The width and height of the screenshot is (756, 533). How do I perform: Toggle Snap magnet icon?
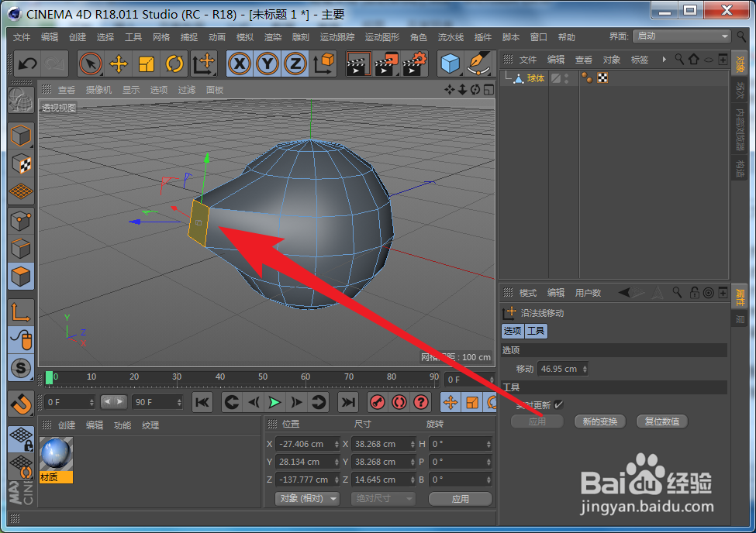pos(21,404)
